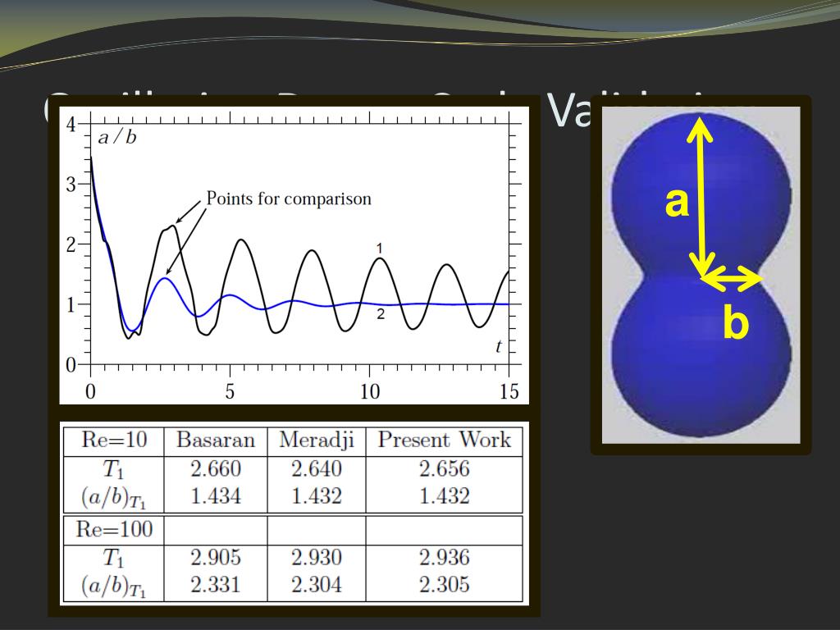The height and width of the screenshot is (630, 840).
Task: Click the (a/b)T1 label under Re=10
Action: click(113, 499)
